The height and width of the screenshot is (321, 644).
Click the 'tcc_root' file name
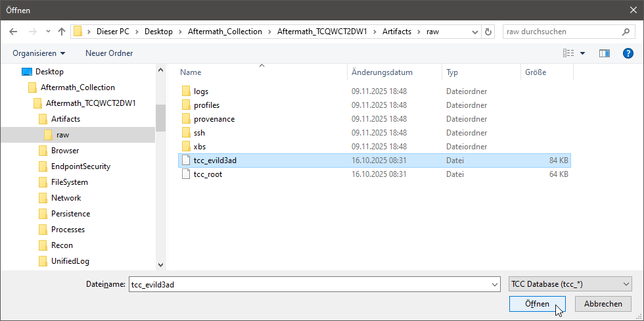(x=208, y=174)
